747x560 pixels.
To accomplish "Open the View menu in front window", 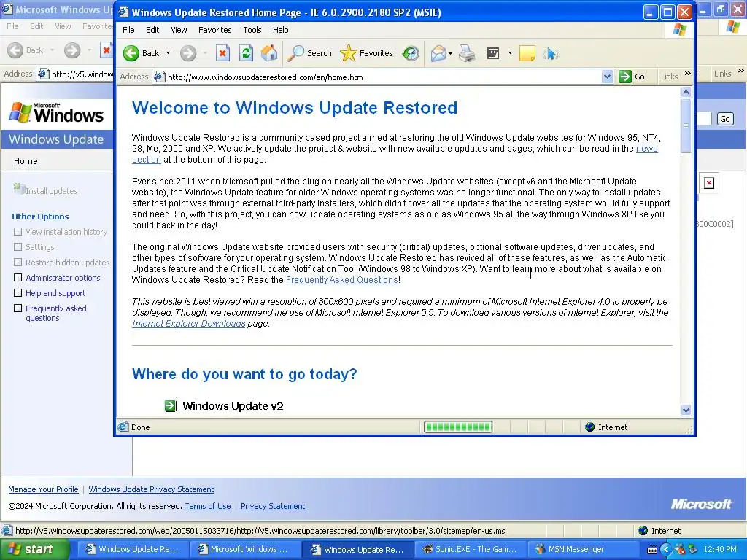I will [x=179, y=29].
